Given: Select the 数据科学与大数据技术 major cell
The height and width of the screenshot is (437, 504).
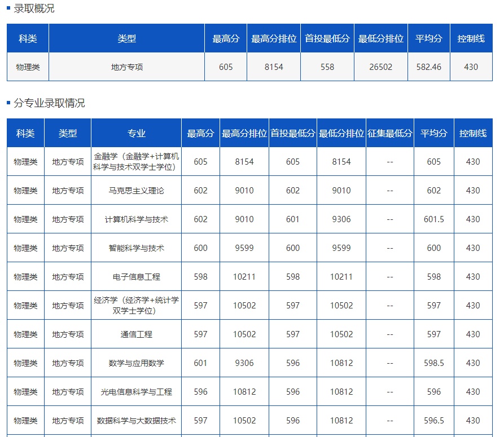Looking at the screenshot, I should click(x=136, y=421).
